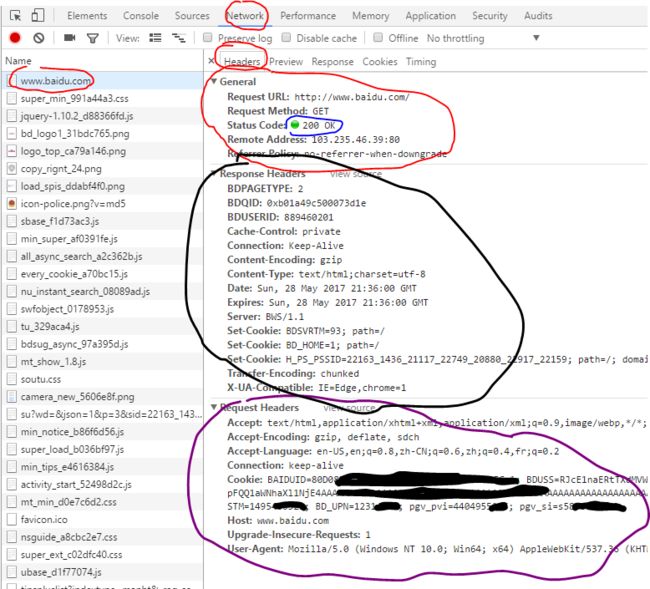Select request mt_min_d0e7c6d2.css
The height and width of the screenshot is (589, 650).
tap(102, 502)
